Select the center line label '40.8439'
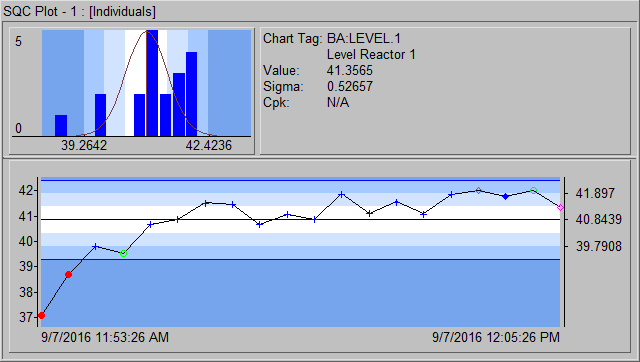 (599, 220)
